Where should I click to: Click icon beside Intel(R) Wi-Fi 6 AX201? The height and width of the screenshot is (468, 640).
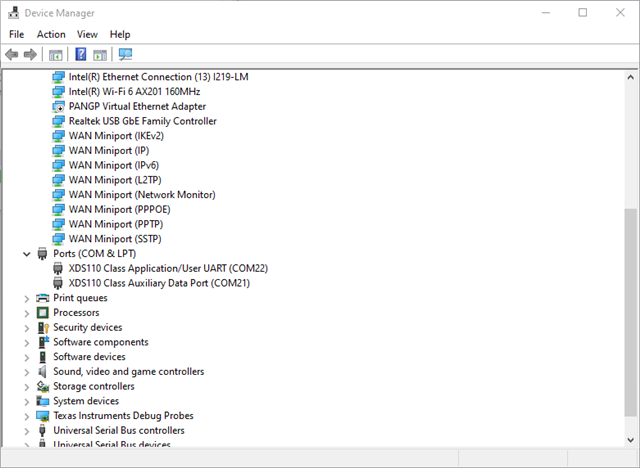point(58,92)
